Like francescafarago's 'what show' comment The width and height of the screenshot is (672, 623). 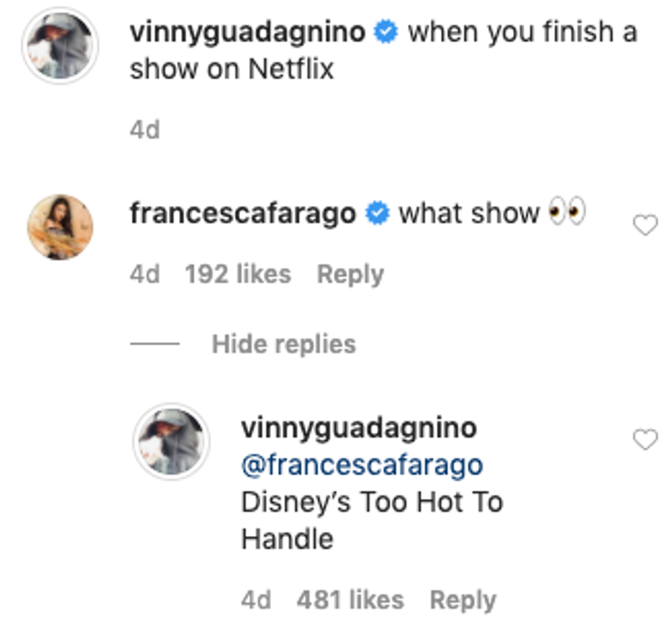(645, 225)
